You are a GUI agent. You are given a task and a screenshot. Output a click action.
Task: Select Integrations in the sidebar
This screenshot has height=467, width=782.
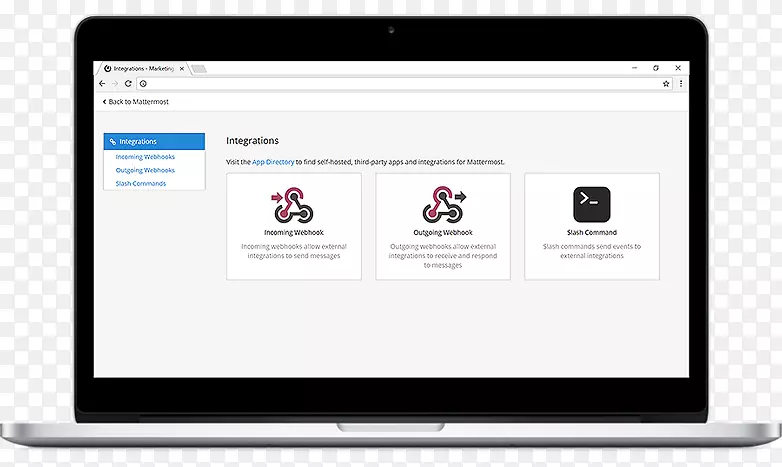pyautogui.click(x=154, y=142)
